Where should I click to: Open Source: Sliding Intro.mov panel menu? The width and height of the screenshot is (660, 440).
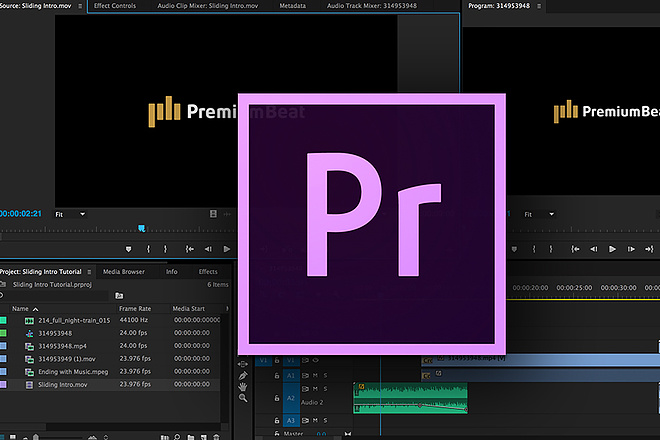80,6
